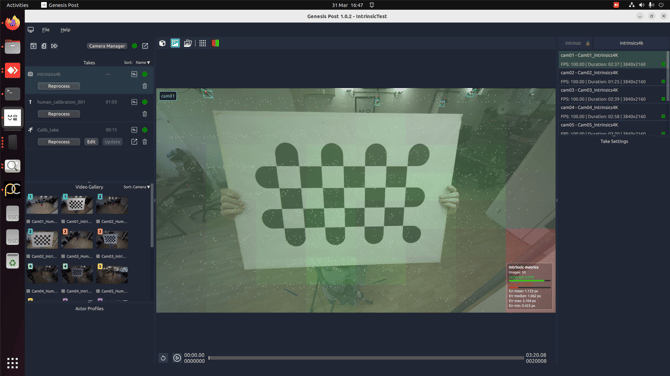Tick the Cam02_Hum... video checkbox
This screenshot has height=376, width=670.
point(98,221)
